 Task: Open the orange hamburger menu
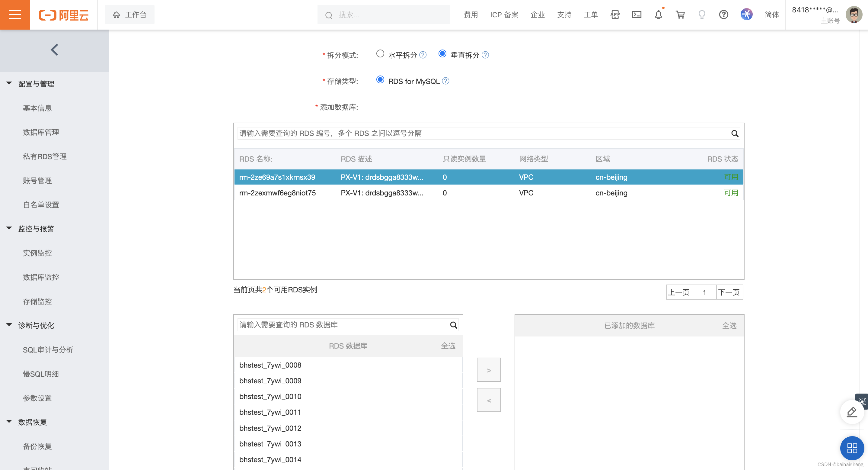(x=15, y=14)
